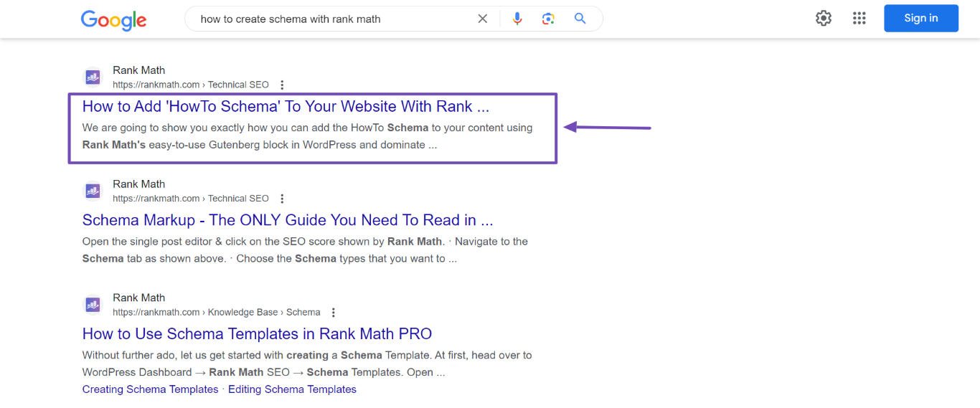The image size is (980, 408).
Task: Open 'How to Add HowTo Schema' result link
Action: (286, 106)
